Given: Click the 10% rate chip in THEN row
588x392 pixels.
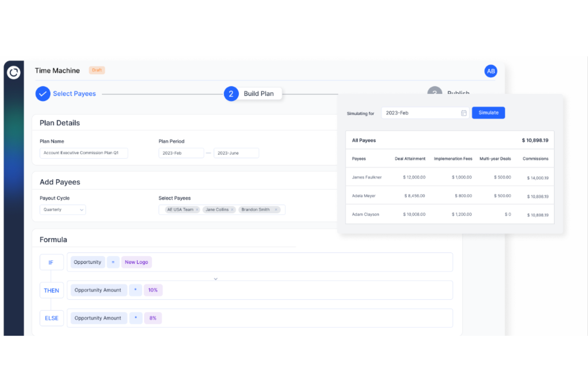Looking at the screenshot, I should pyautogui.click(x=153, y=290).
